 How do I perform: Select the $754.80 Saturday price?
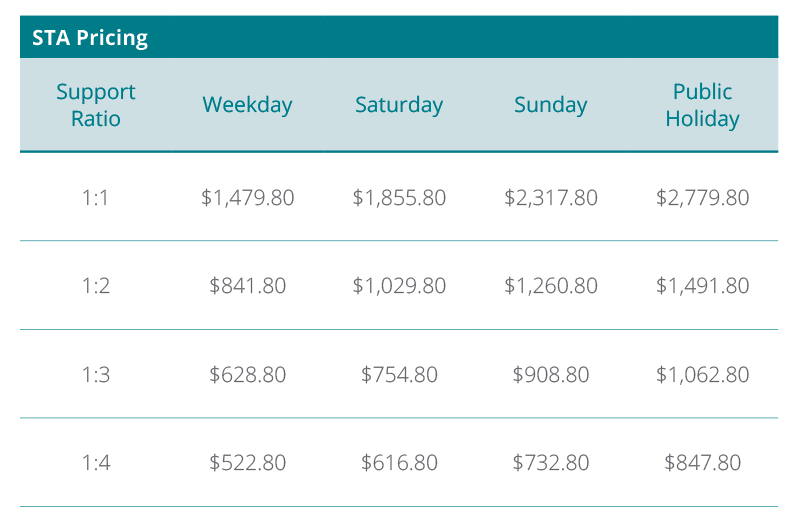tap(399, 375)
